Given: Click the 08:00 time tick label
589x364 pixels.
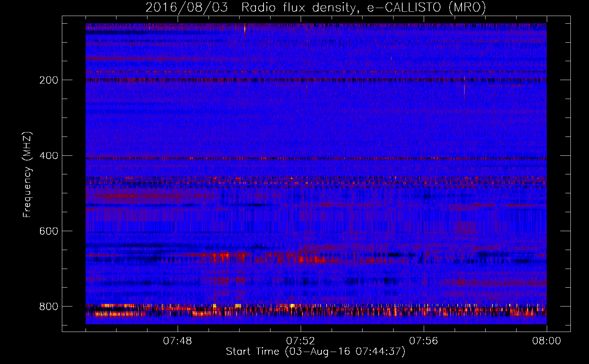Looking at the screenshot, I should (546, 341).
